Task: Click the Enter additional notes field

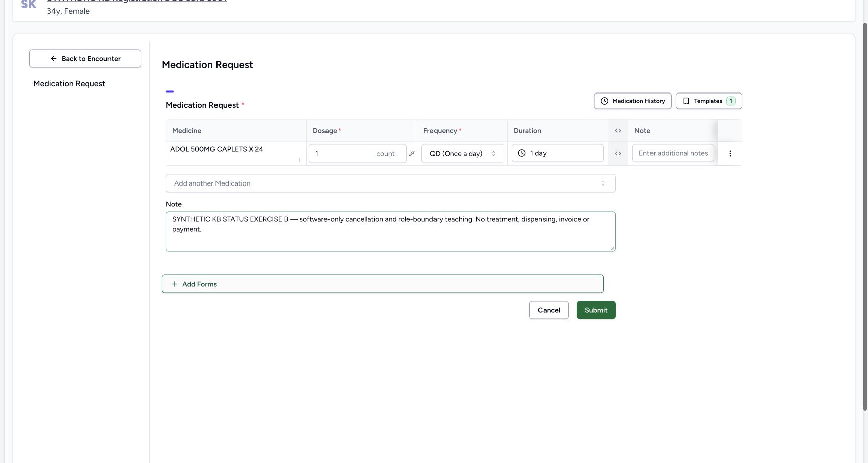Action: (673, 153)
